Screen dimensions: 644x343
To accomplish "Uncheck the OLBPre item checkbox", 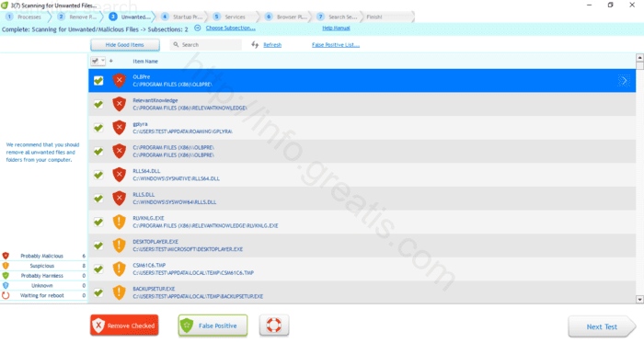I will pos(98,80).
